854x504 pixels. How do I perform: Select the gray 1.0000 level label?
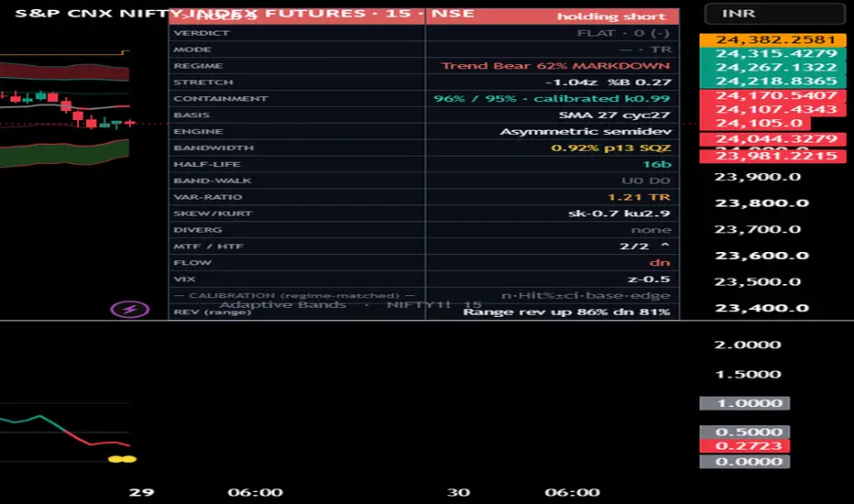coord(745,403)
